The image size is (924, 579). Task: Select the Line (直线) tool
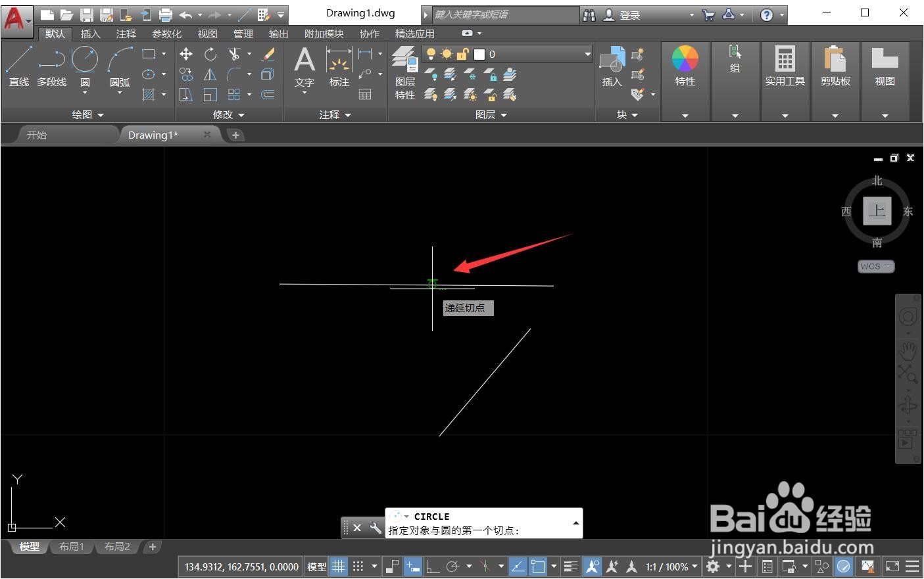[19, 66]
